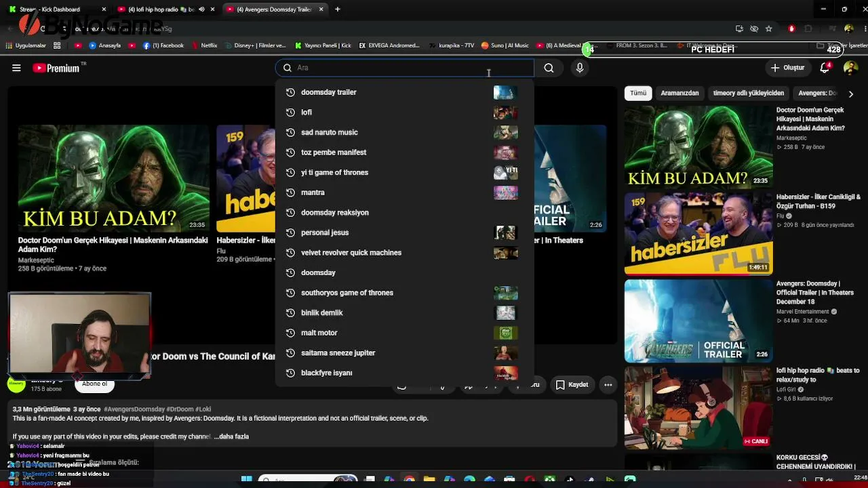The width and height of the screenshot is (868, 488).
Task: Click thumbnail next to 'malt motor' suggestion
Action: 505,333
